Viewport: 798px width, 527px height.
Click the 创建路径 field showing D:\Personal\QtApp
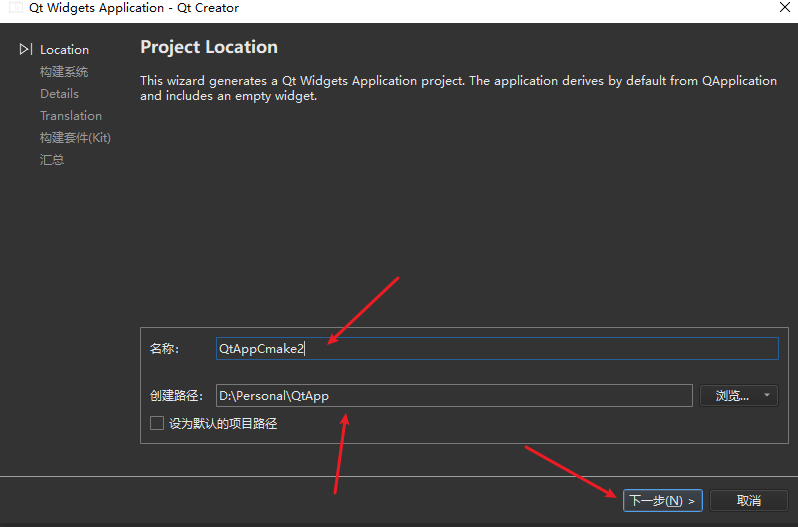[453, 395]
